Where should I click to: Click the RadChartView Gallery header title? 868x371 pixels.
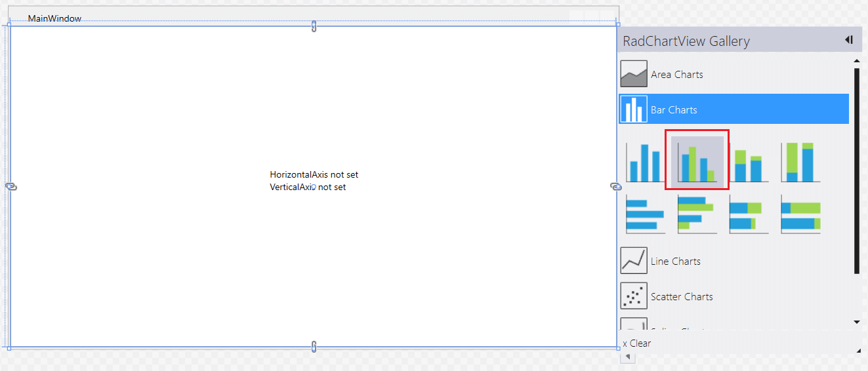point(686,41)
